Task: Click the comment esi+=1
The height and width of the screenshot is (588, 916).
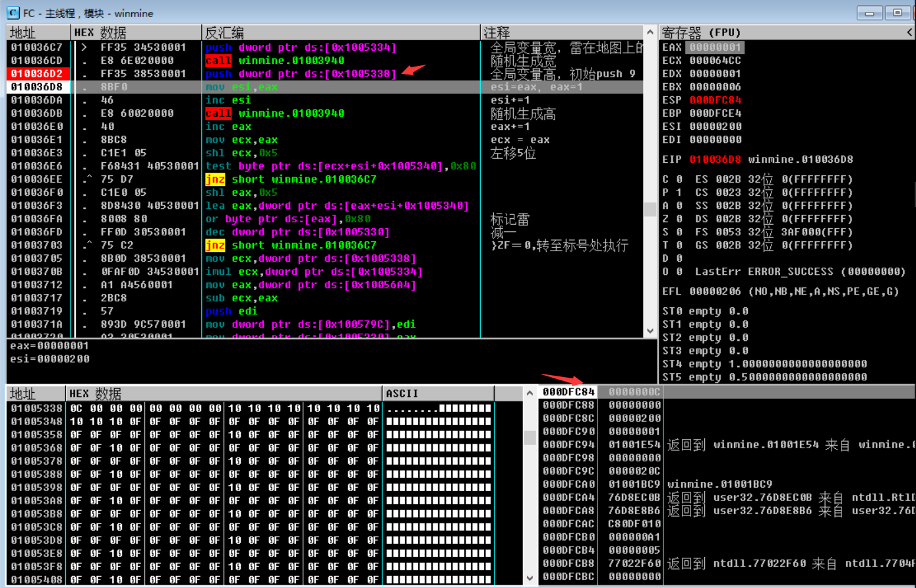Action: [x=510, y=100]
